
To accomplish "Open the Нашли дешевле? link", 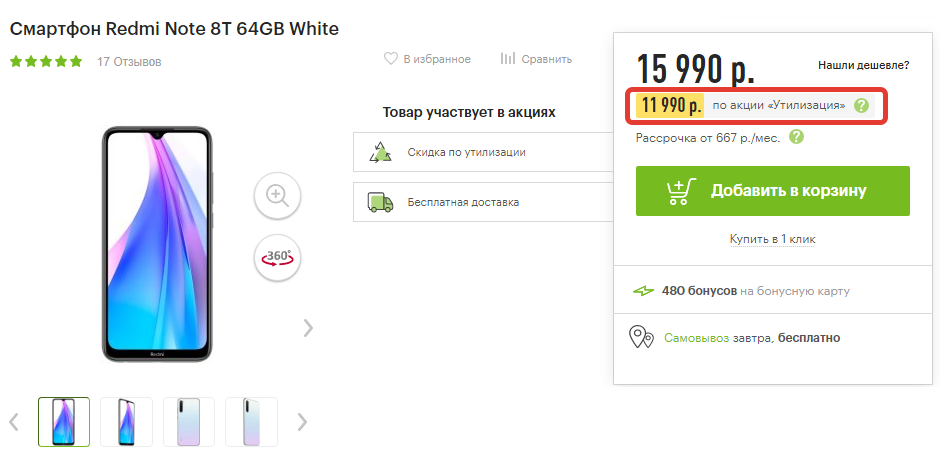I will (x=863, y=65).
